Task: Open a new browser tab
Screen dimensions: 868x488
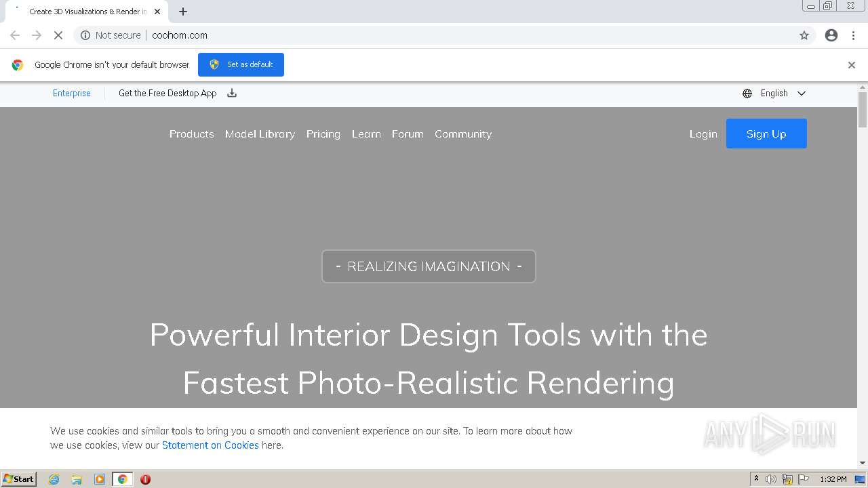Action: click(x=183, y=12)
